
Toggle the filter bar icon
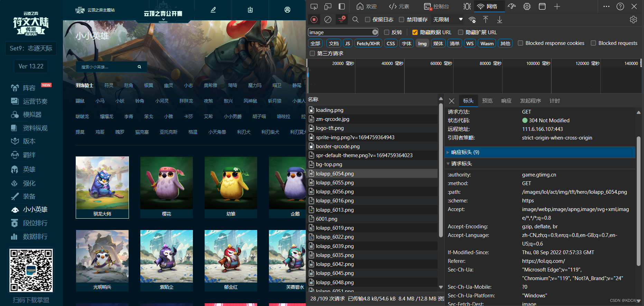[342, 20]
